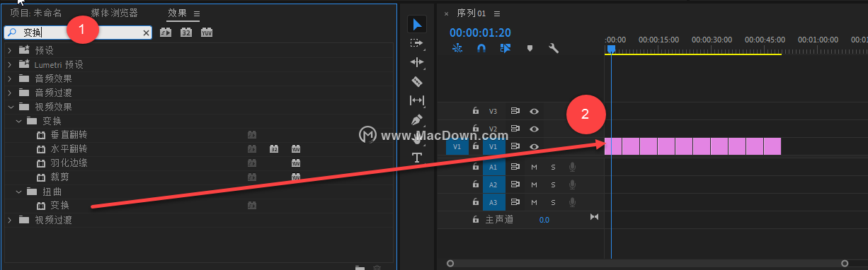Toggle lock on 主声道 master track
Viewport: 868px width, 270px height.
(x=476, y=220)
